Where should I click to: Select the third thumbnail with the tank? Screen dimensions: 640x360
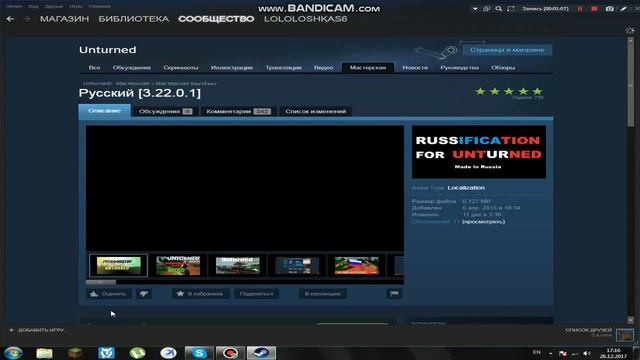(238, 266)
